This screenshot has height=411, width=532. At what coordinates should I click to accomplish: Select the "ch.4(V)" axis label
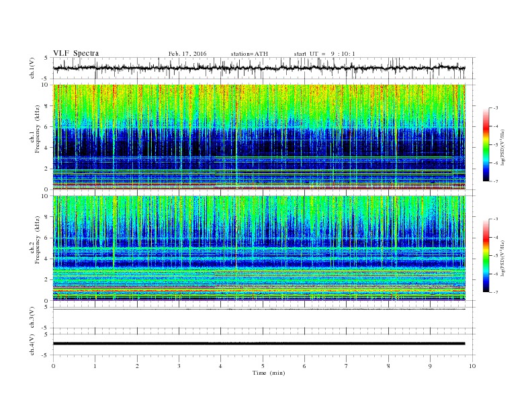tap(32, 345)
